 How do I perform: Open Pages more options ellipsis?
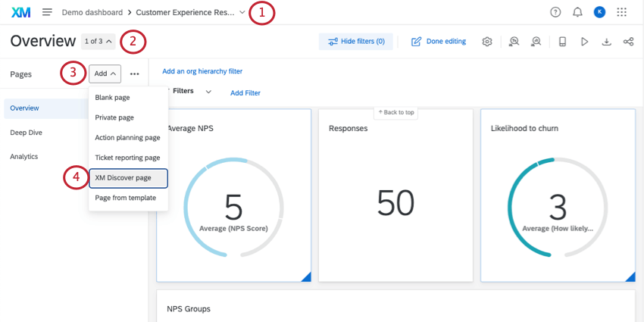pos(134,73)
